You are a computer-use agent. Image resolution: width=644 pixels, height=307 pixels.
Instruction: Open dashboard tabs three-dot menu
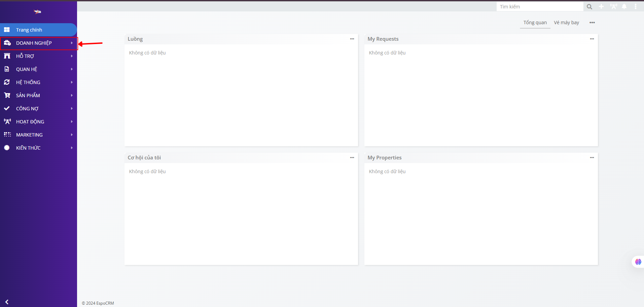(x=592, y=23)
